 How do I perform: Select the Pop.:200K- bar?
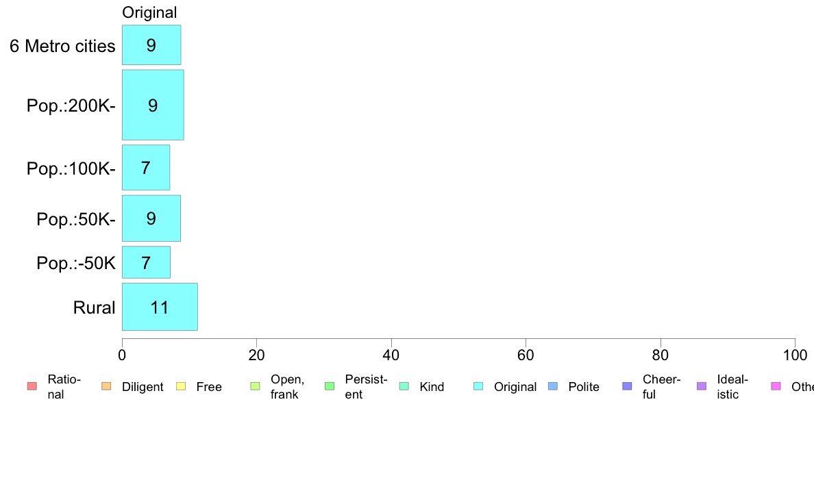pyautogui.click(x=153, y=105)
